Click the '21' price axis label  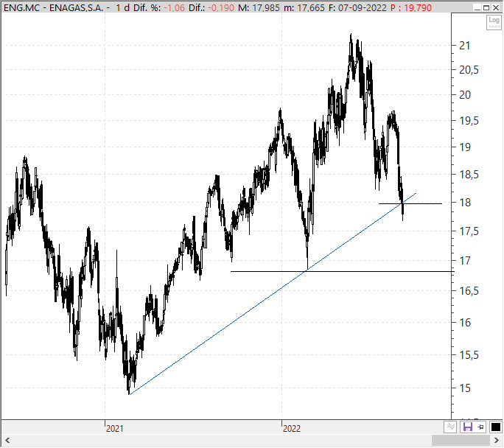464,46
